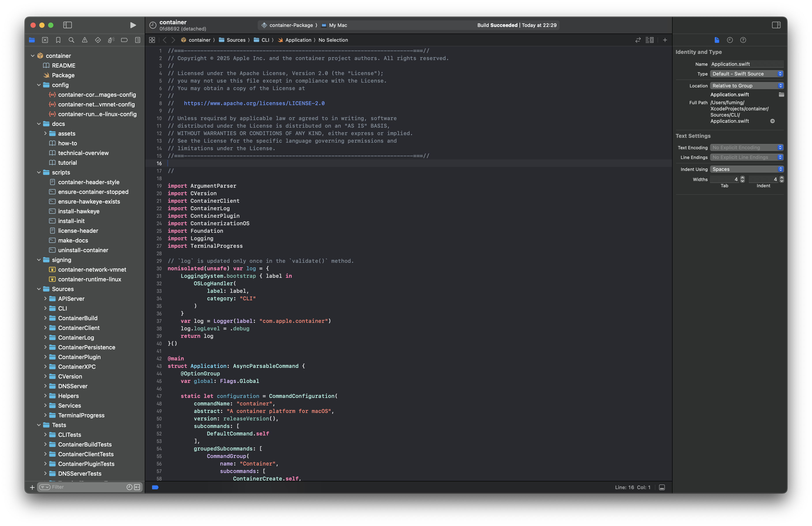
Task: Click No Selection in jump bar
Action: pos(333,40)
